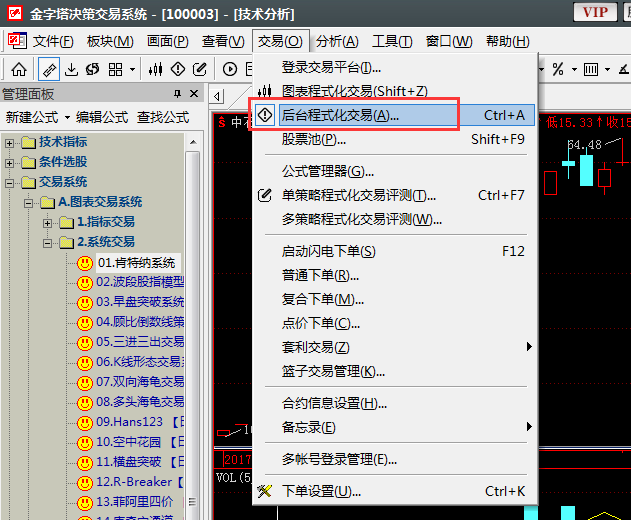Click the download data toolbar icon
The height and width of the screenshot is (520, 631).
coord(71,69)
